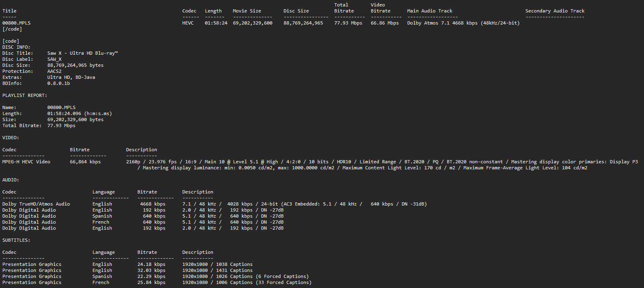Click the 00800.MPLS title in the top row
This screenshot has height=288, width=644.
pyautogui.click(x=16, y=23)
